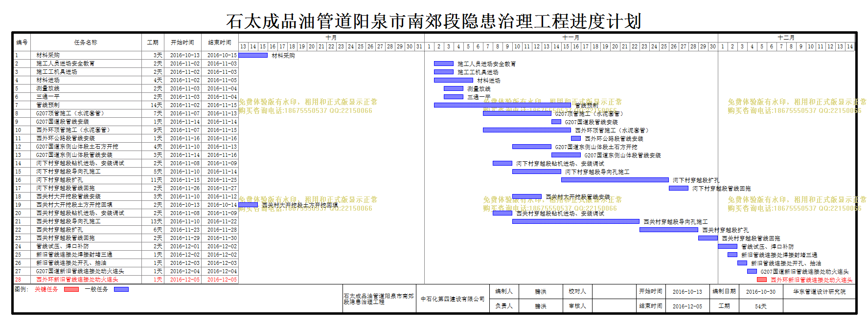Select red 西外环新旧管线连接处动火连头 in task name column
868x325 pixels.
(77, 280)
